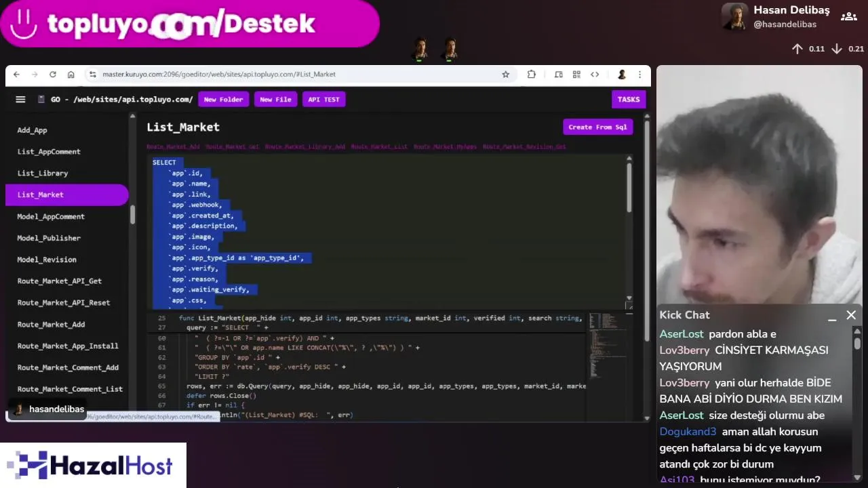Click Dogukand3 username in chat
868x488 pixels.
(688, 432)
